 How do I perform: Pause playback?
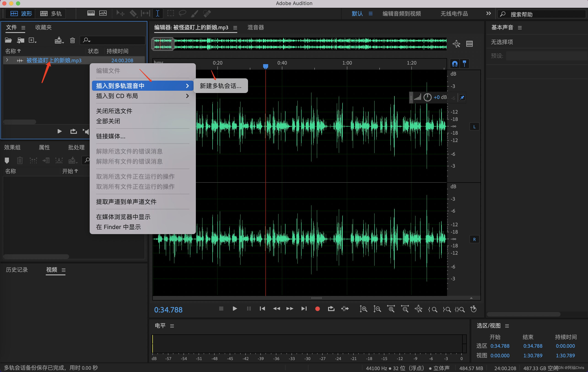click(248, 309)
